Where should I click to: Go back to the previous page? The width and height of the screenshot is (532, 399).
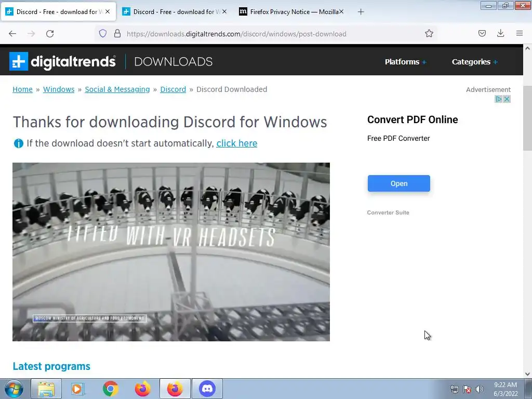12,34
